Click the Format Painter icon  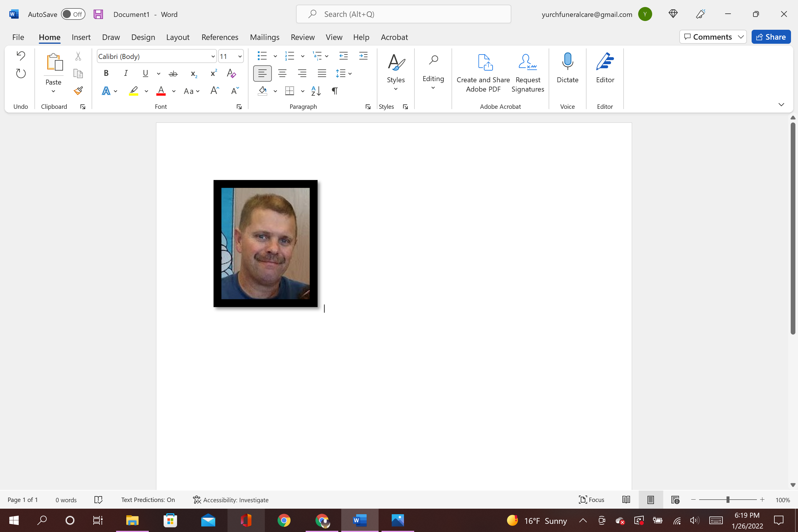pyautogui.click(x=78, y=91)
